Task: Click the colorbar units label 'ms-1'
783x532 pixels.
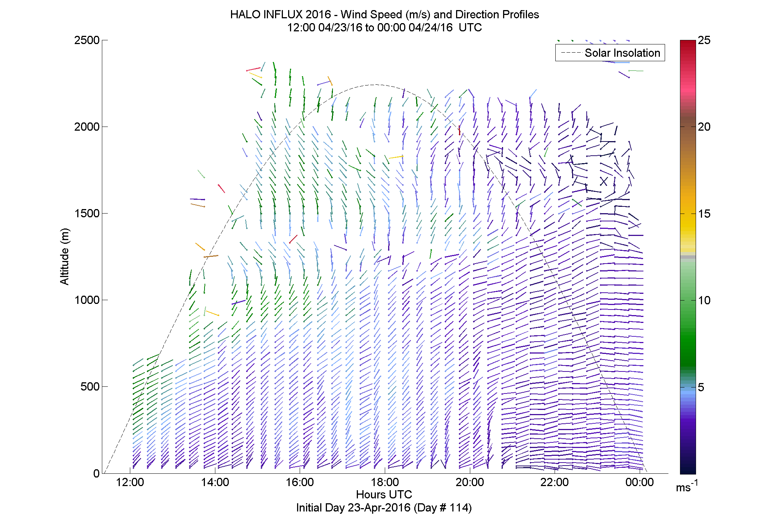Action: 687,486
